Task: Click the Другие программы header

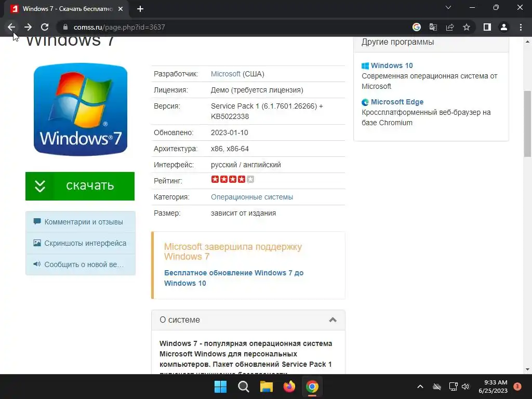Action: point(397,42)
